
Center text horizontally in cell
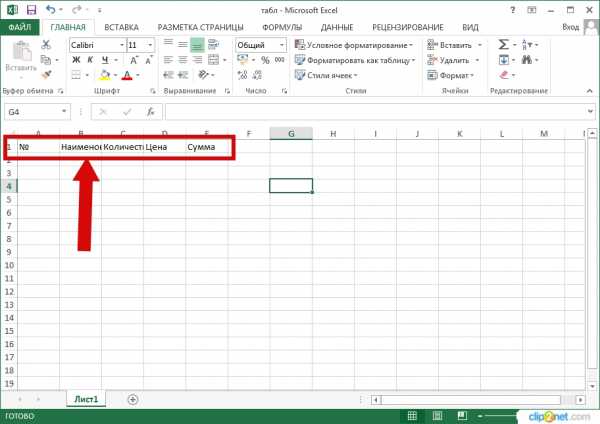coord(183,60)
